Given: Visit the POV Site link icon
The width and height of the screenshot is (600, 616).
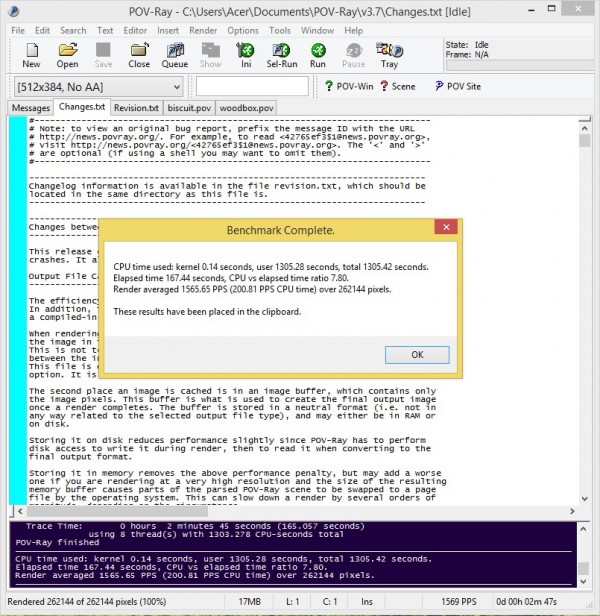Looking at the screenshot, I should click(458, 86).
